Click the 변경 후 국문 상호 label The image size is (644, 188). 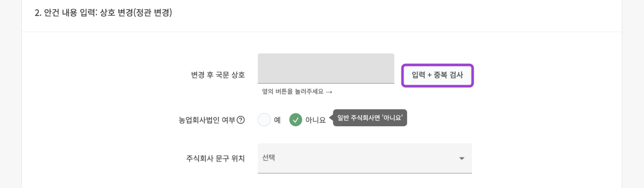tap(218, 75)
